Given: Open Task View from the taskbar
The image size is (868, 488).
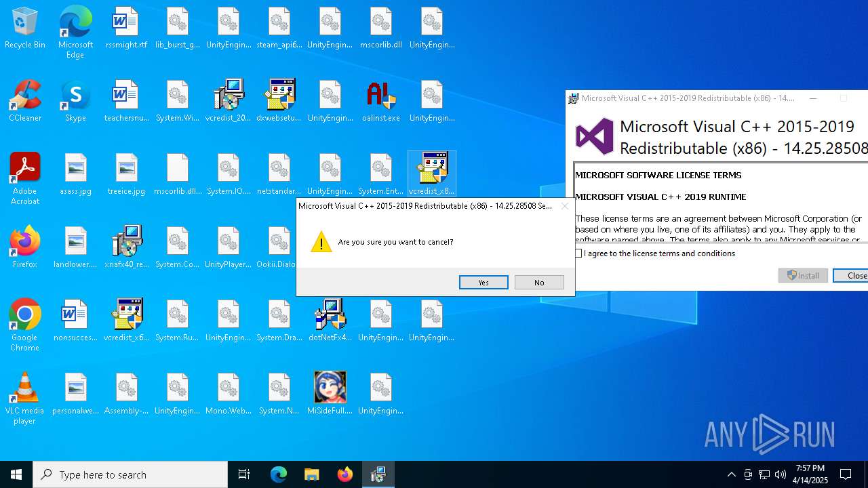Looking at the screenshot, I should coord(244,474).
